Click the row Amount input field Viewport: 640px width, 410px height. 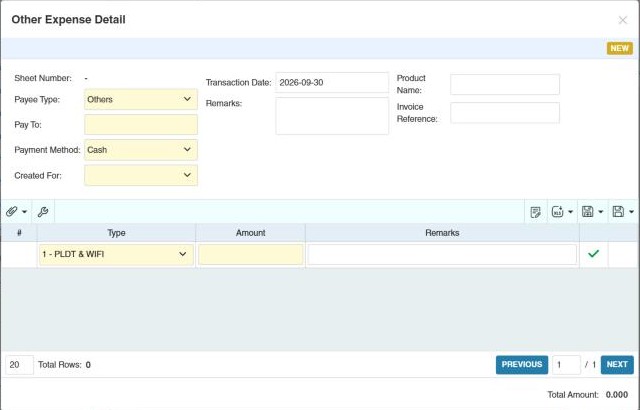[251, 254]
